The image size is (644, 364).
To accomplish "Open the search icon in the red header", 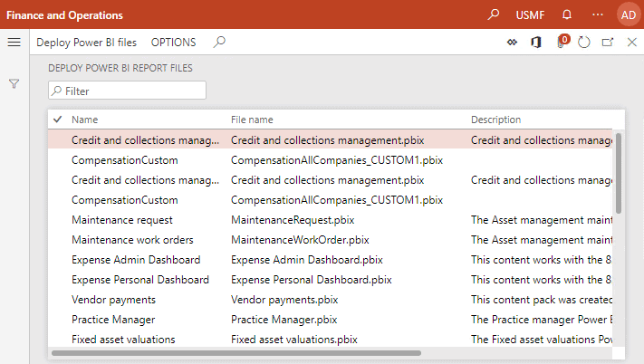I will [x=494, y=14].
